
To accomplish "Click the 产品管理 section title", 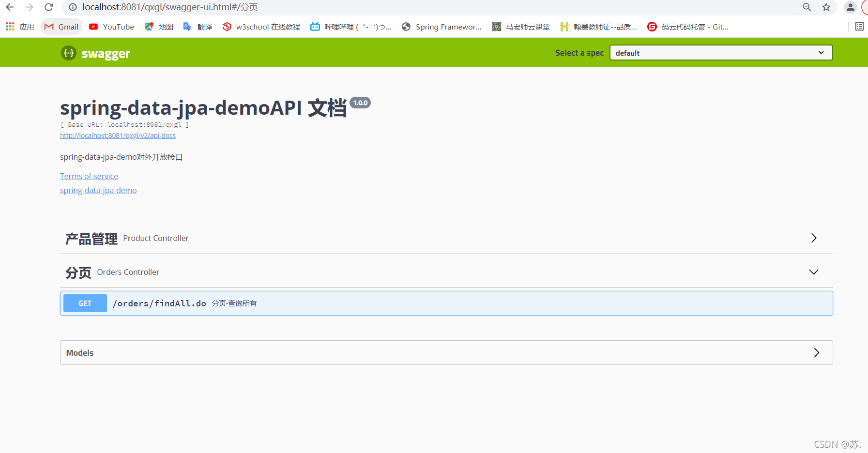I will point(91,239).
